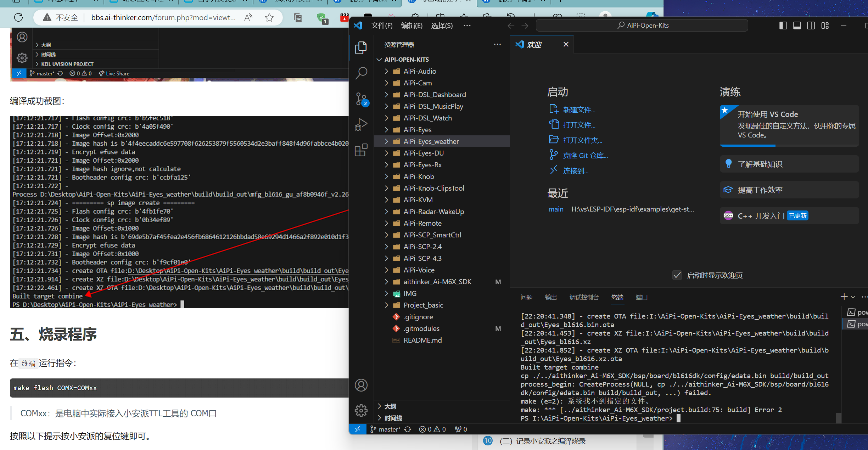The height and width of the screenshot is (450, 868).
Task: Click 打开文件... link on welcome page
Action: pos(579,125)
